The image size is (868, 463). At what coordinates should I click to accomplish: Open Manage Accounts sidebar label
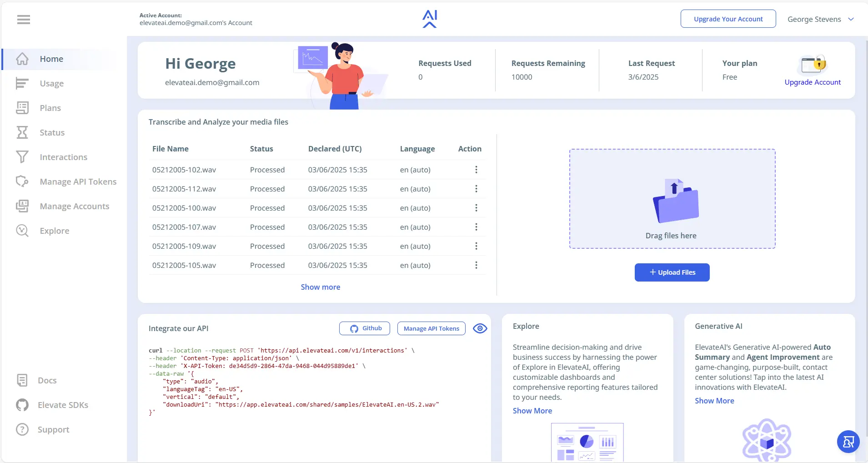(x=75, y=206)
